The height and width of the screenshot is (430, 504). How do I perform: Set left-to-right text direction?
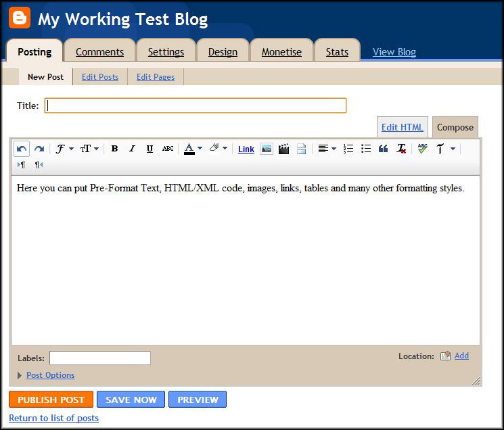tap(21, 165)
